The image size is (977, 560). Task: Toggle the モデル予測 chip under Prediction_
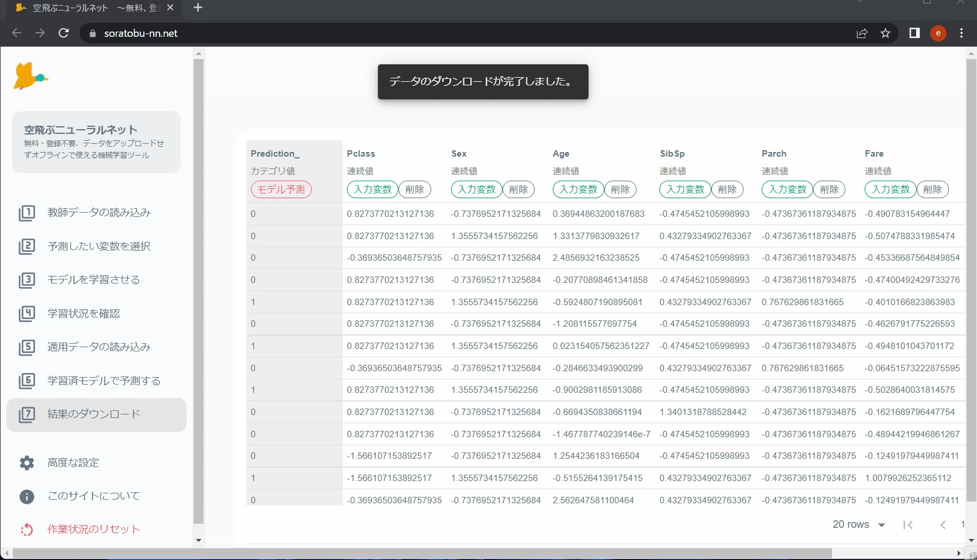(x=281, y=189)
